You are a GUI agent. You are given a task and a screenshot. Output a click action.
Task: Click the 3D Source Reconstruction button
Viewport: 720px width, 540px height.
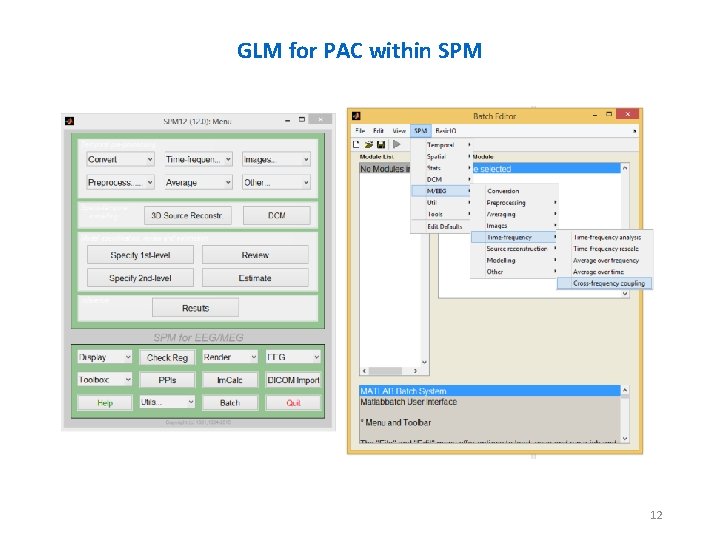(x=187, y=215)
